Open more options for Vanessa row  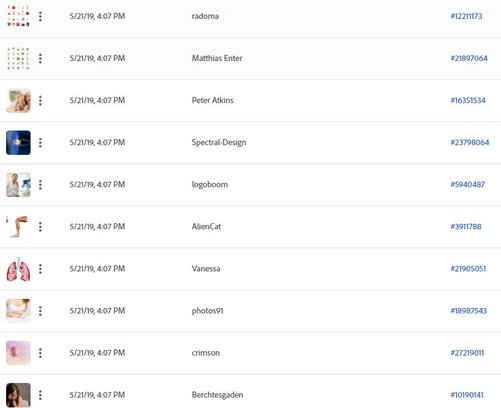(x=40, y=269)
